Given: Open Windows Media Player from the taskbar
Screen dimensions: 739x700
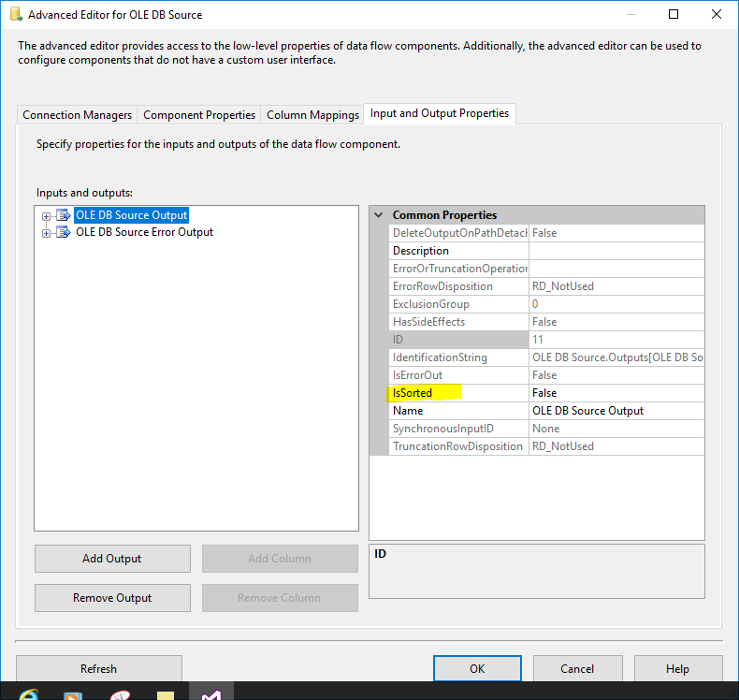Looking at the screenshot, I should click(x=73, y=695).
